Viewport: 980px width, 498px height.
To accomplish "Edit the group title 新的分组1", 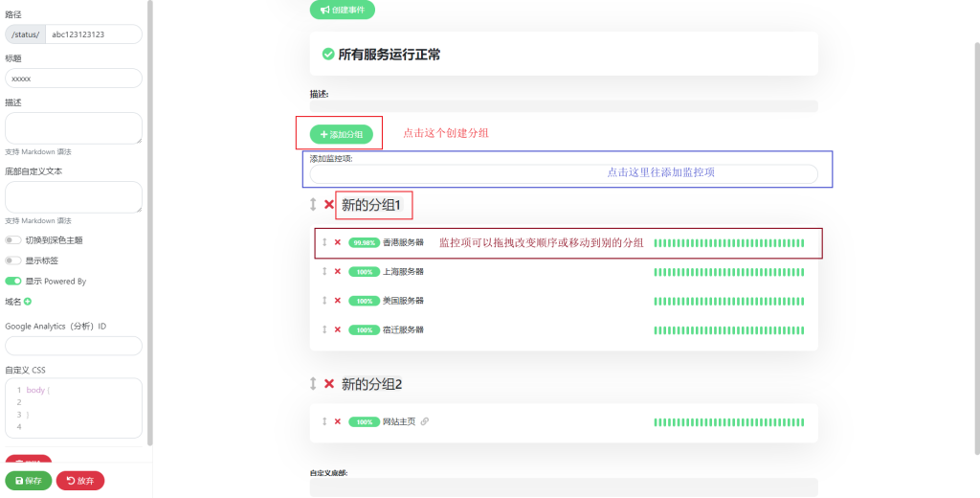I will [371, 205].
